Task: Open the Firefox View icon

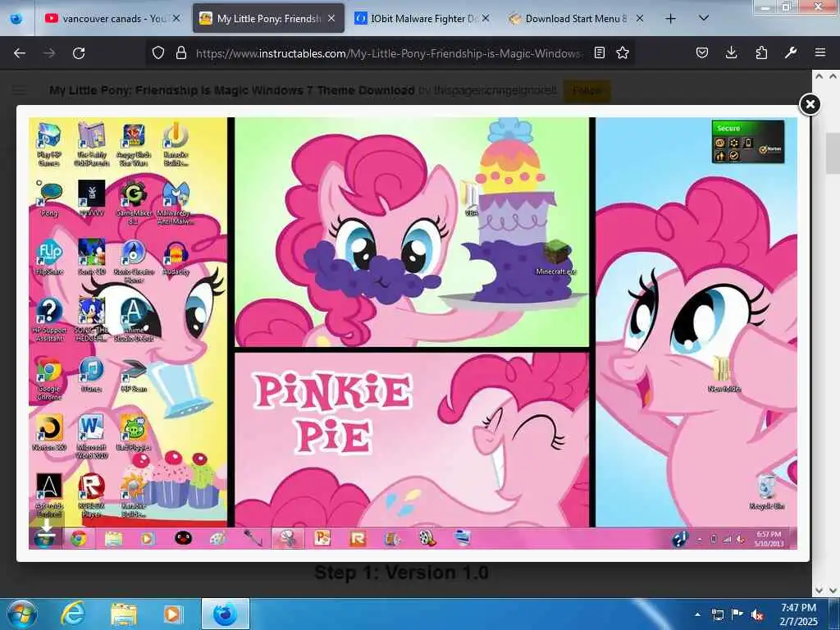Action: (x=16, y=18)
